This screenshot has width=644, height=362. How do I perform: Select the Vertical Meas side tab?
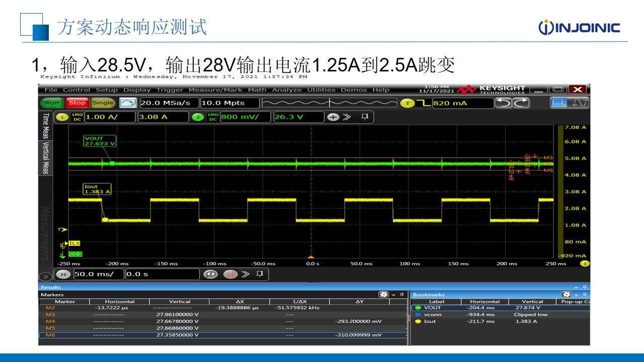45,158
